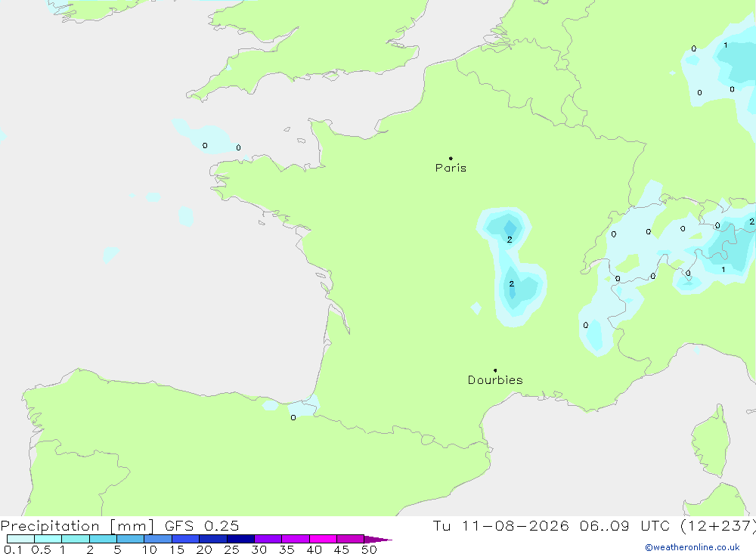Click the Dourbies marker dot
Viewport: 756px width, 554px height.
tap(495, 370)
